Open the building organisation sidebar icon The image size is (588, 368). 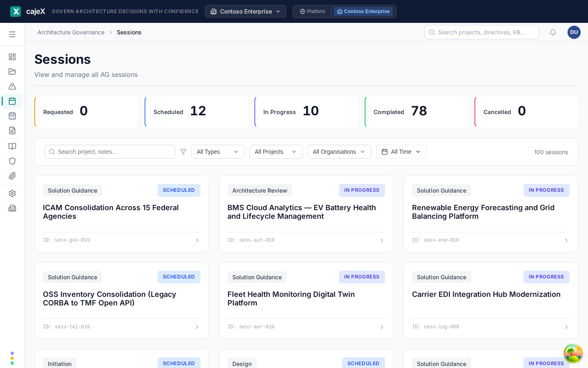pyautogui.click(x=12, y=208)
